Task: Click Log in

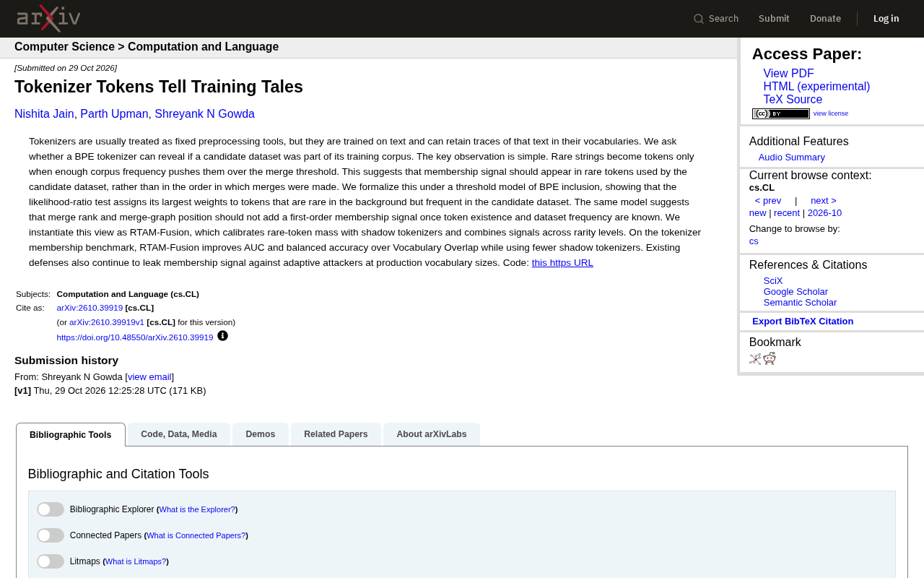Action: click(x=886, y=19)
